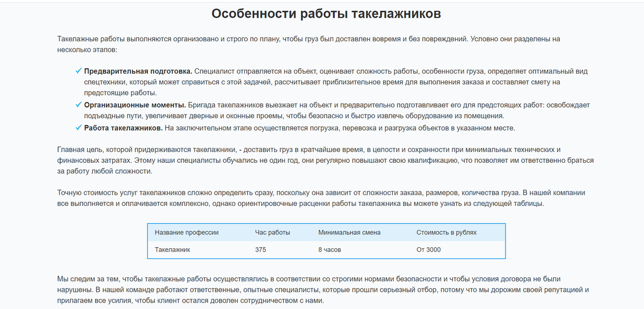Click the table cell "От 3000"

point(429,250)
